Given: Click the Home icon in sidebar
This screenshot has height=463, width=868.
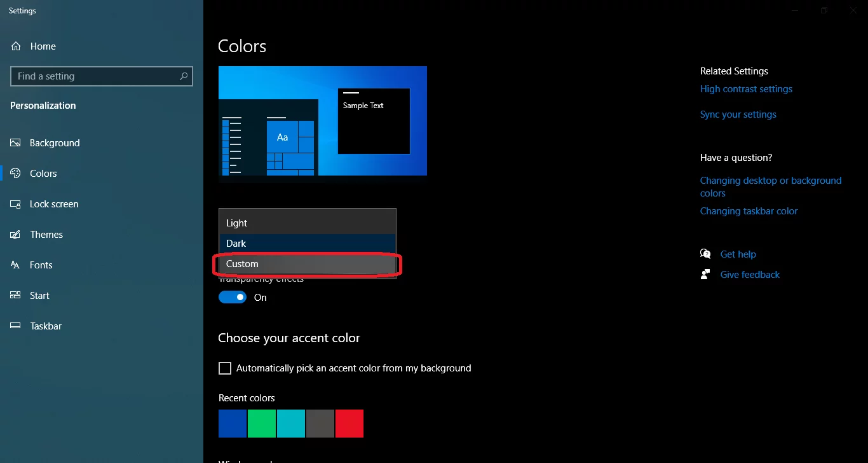Looking at the screenshot, I should coord(16,46).
